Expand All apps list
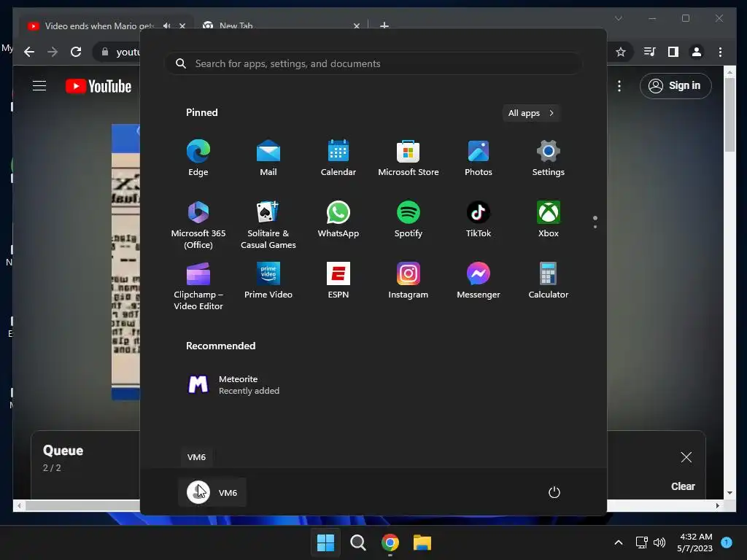The image size is (747, 560). [531, 113]
